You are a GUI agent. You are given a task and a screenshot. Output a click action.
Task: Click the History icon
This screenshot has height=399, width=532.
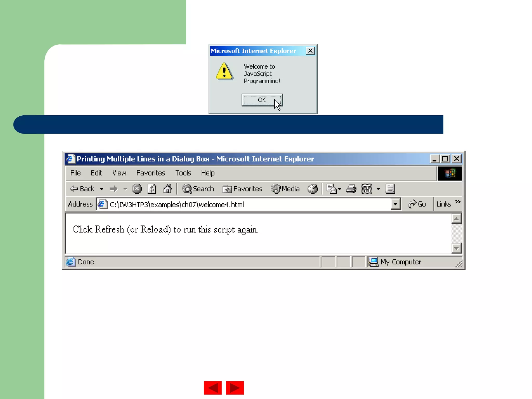312,189
